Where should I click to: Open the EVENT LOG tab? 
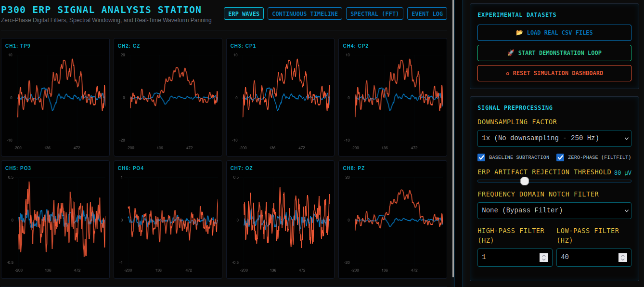pos(427,14)
